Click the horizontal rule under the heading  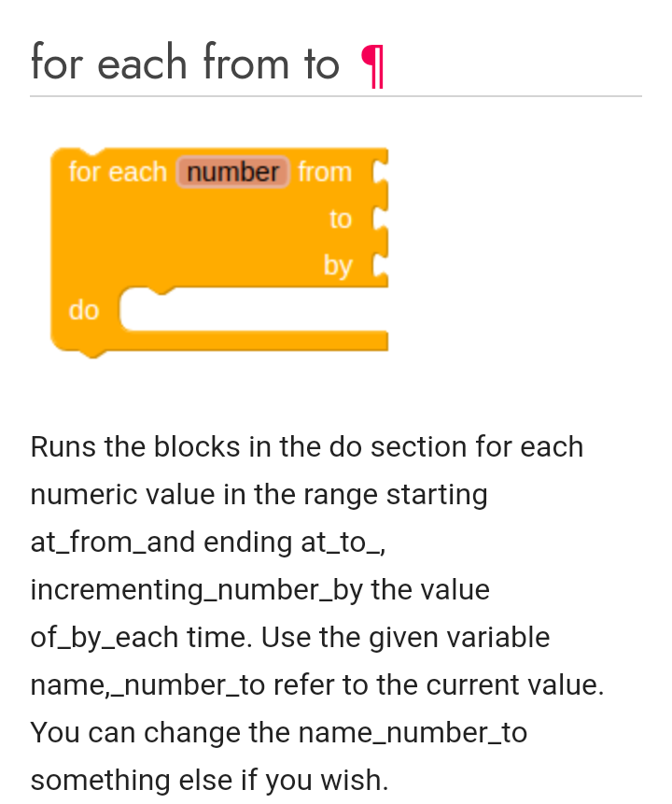[336, 96]
